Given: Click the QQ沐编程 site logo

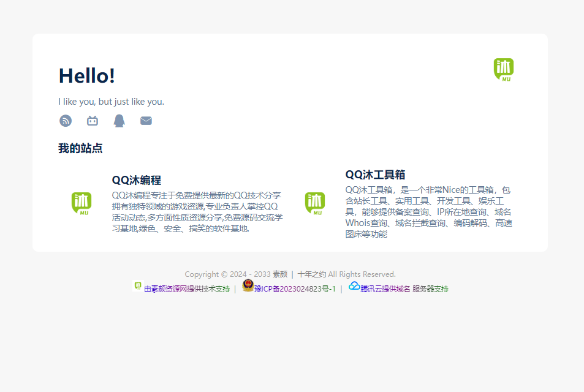Looking at the screenshot, I should click(x=82, y=203).
